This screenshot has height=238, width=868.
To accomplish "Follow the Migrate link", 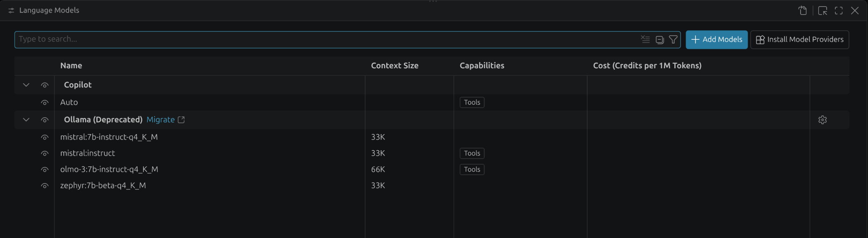I will click(160, 120).
